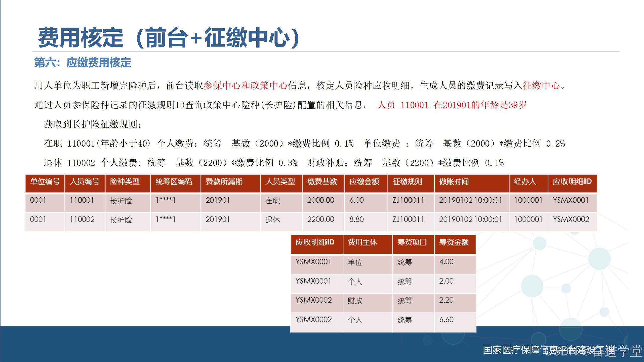Select the 6.60 筹资金额 cell
The height and width of the screenshot is (362, 644).
pos(446,320)
